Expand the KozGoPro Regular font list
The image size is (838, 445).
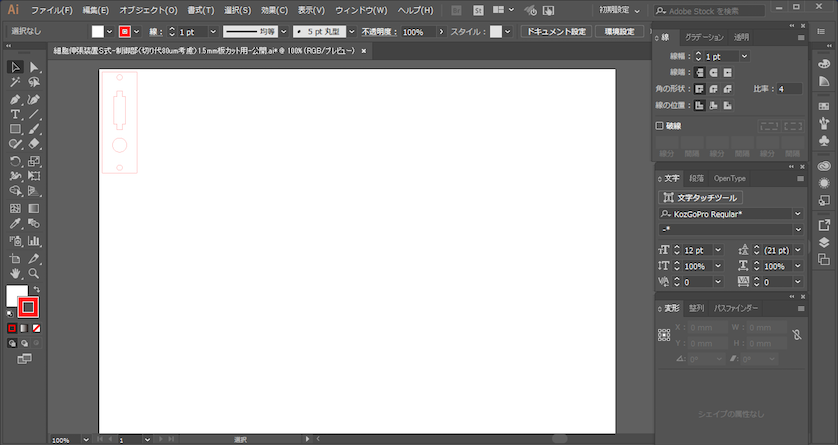(798, 214)
